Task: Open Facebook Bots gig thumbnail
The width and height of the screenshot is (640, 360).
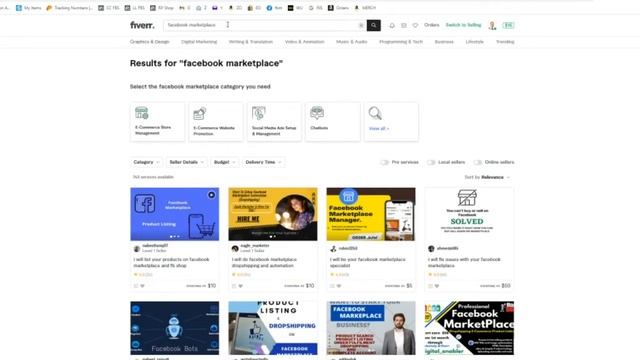Action: pos(175,328)
